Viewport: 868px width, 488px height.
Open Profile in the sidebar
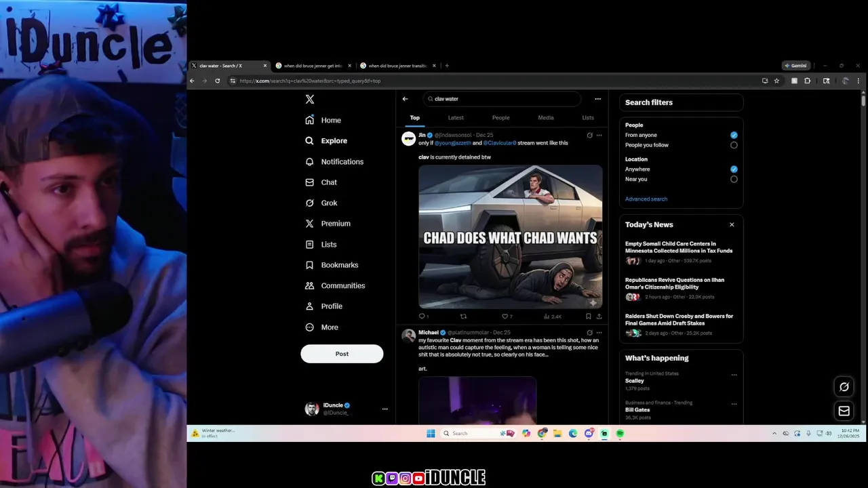pos(323,306)
